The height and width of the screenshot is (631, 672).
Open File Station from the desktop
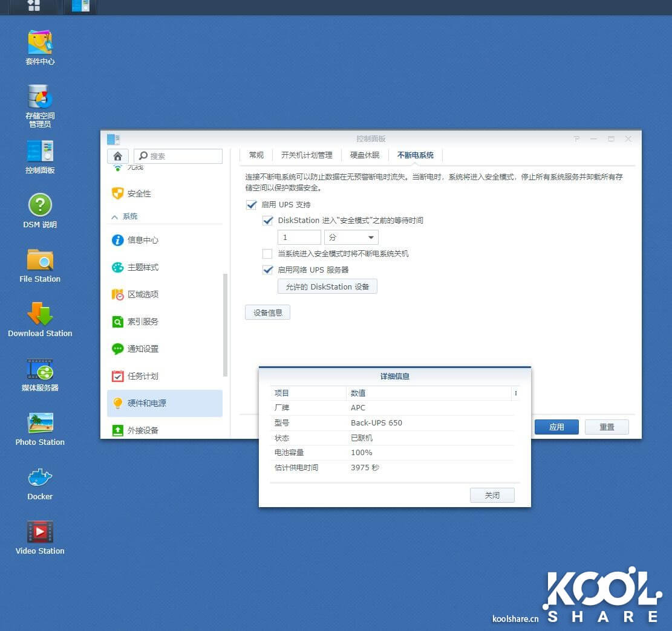click(40, 260)
